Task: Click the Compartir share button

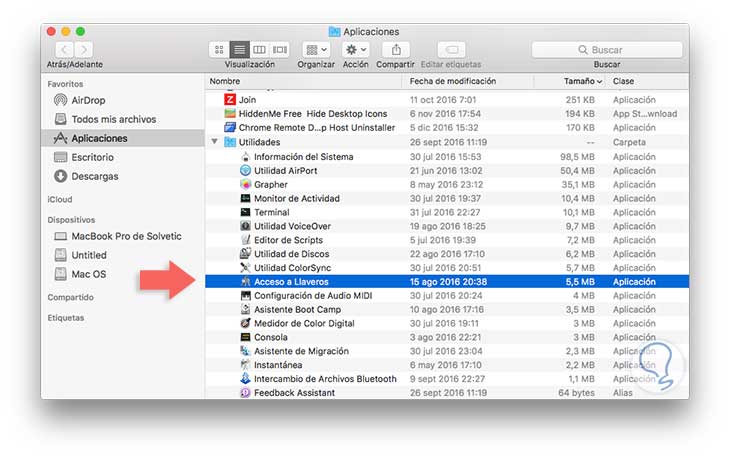Action: (x=396, y=49)
